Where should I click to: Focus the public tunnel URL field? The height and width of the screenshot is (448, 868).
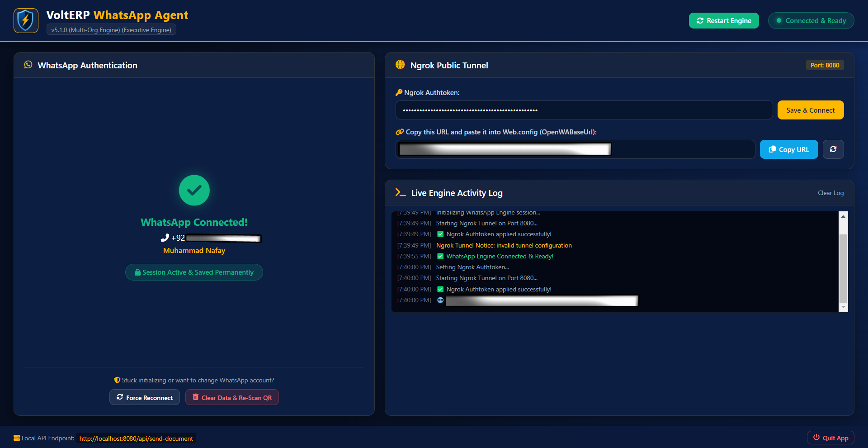[576, 149]
